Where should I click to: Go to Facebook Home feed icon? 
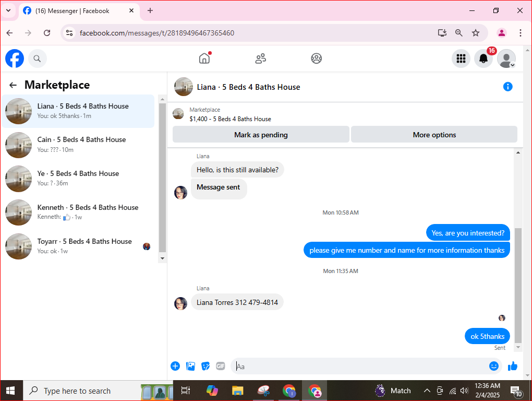(204, 58)
